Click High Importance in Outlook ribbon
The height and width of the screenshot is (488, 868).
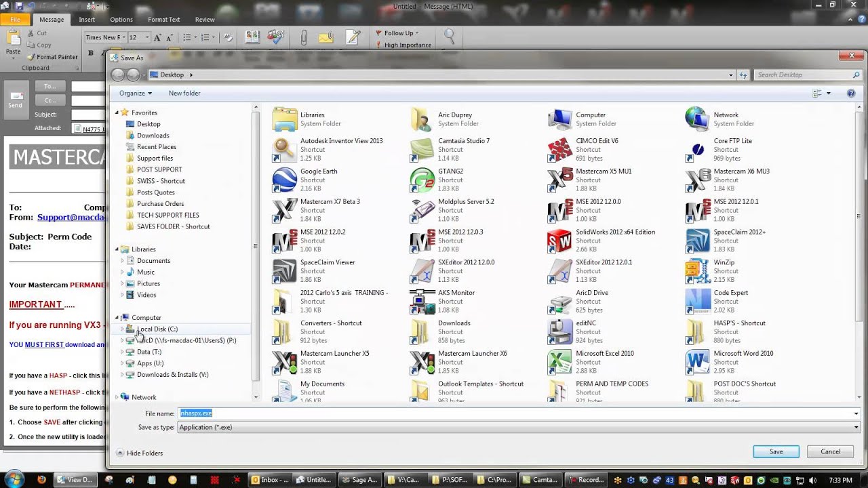(x=404, y=45)
